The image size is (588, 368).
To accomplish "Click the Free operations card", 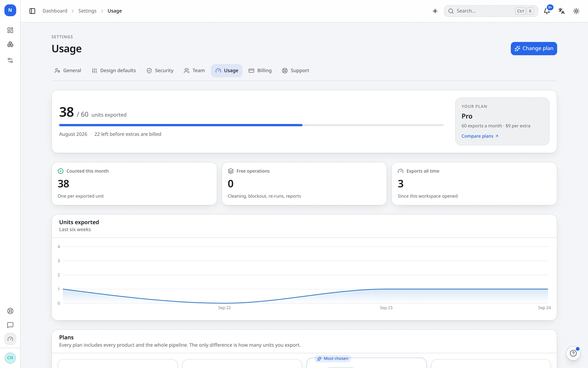I will [304, 183].
